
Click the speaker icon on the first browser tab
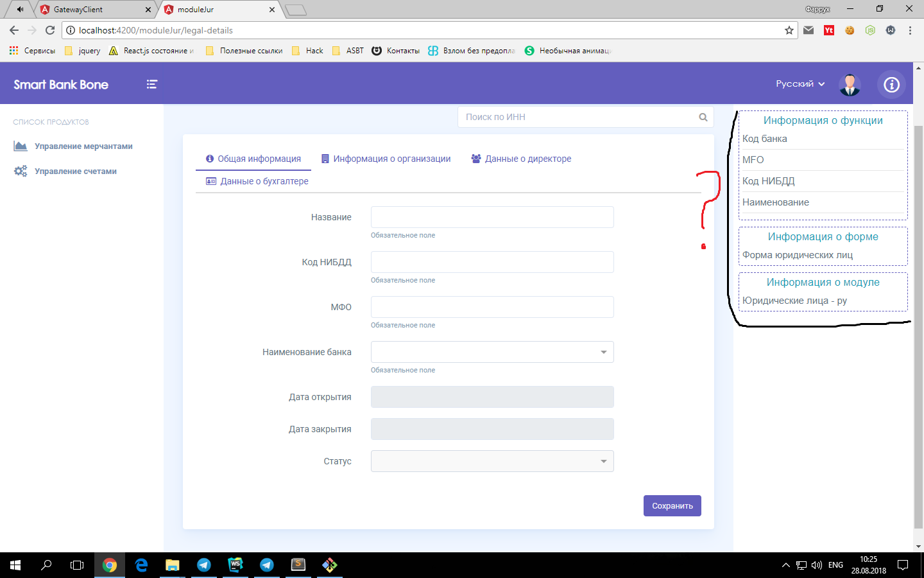(20, 10)
